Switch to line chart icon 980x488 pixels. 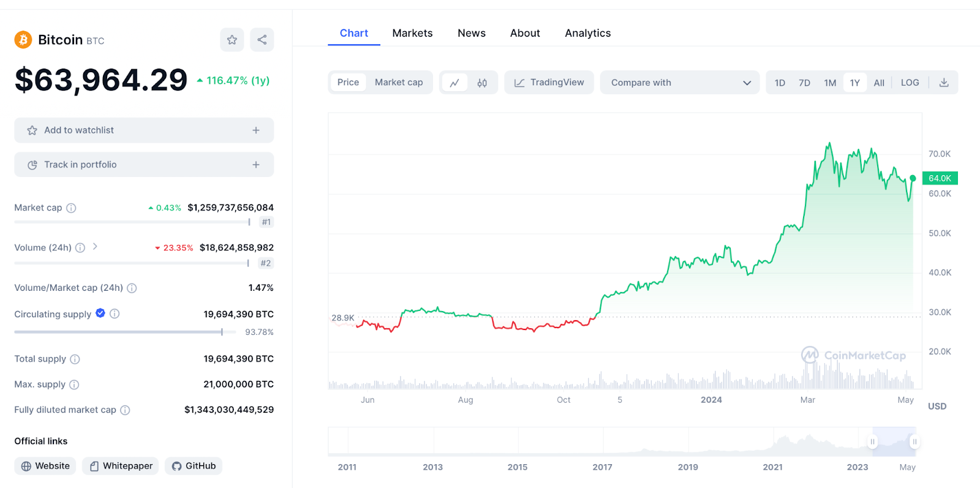[x=454, y=83]
